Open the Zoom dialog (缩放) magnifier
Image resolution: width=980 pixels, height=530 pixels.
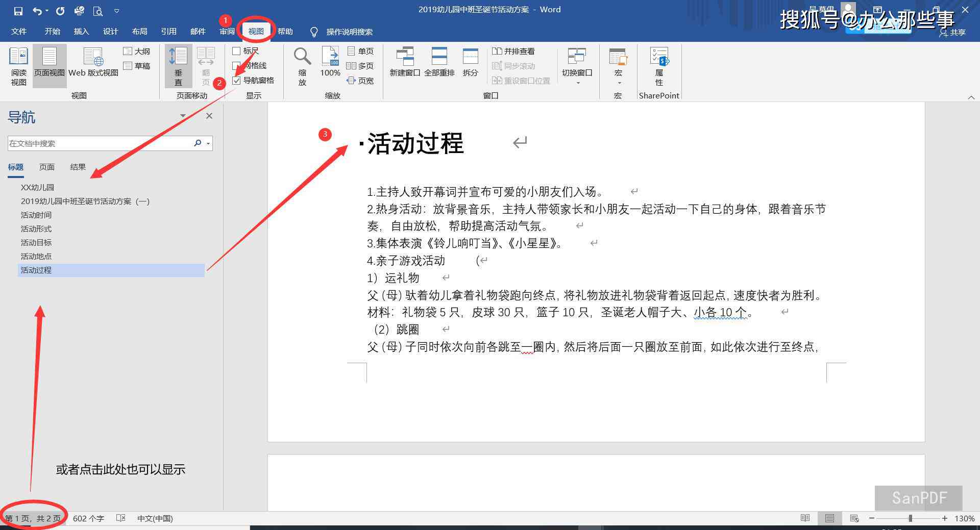[302, 66]
